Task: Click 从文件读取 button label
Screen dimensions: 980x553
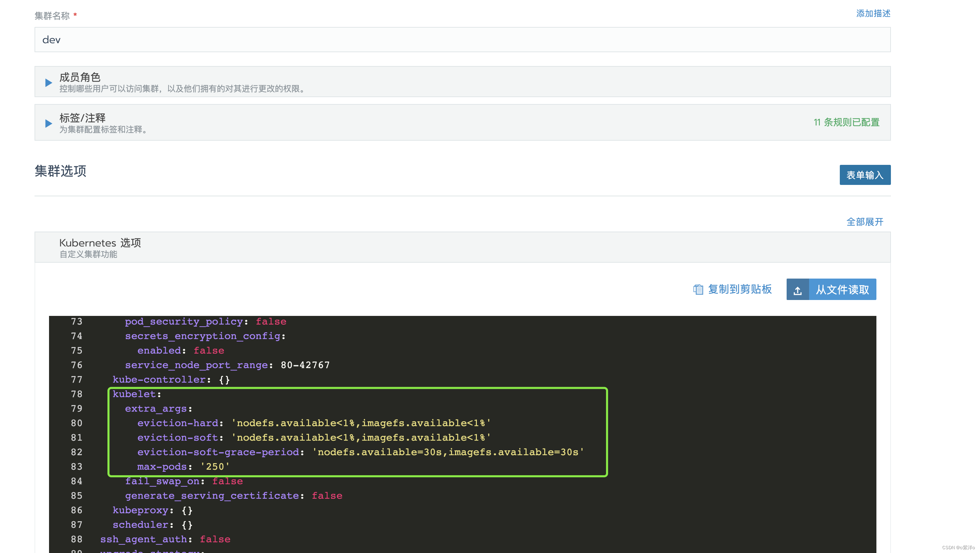Action: tap(842, 290)
